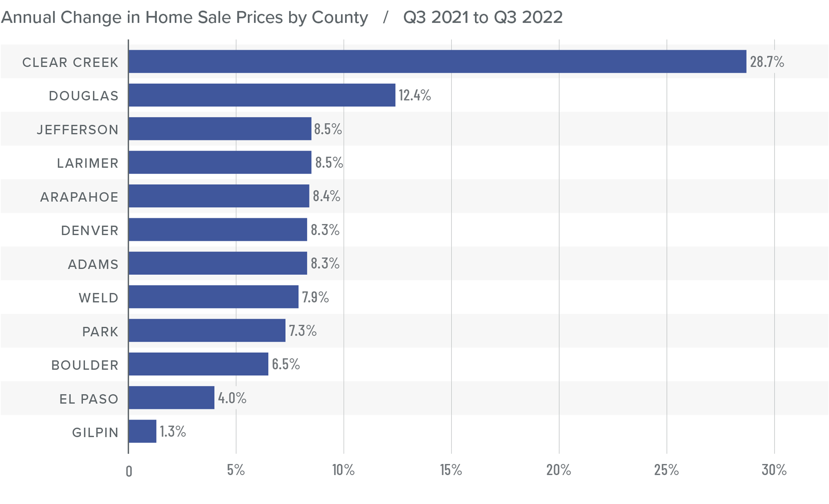Select the JEFFERSON county label
The height and width of the screenshot is (504, 829).
(x=78, y=130)
